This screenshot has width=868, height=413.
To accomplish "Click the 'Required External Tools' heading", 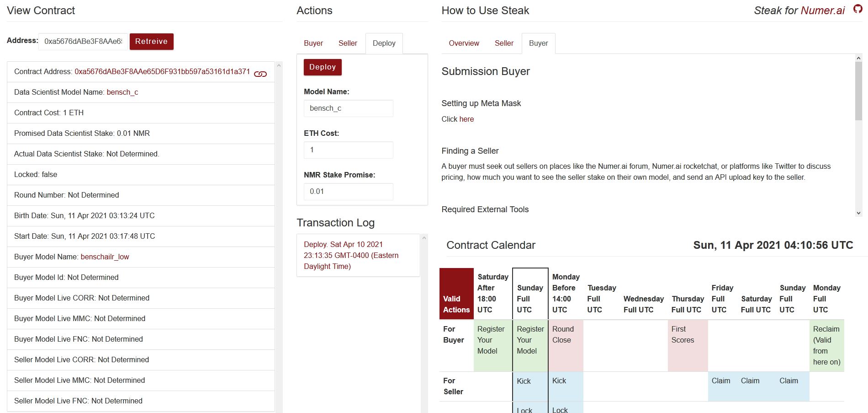I will [485, 209].
